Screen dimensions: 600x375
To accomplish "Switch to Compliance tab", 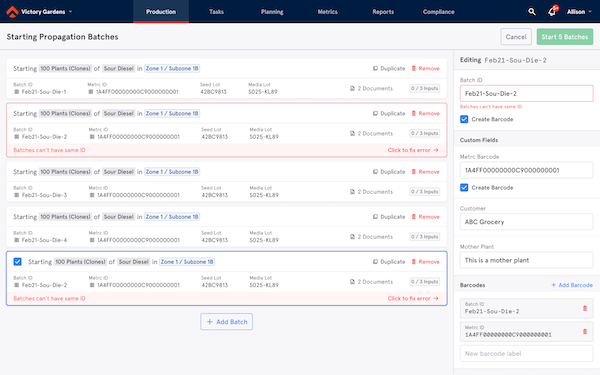I will [439, 12].
